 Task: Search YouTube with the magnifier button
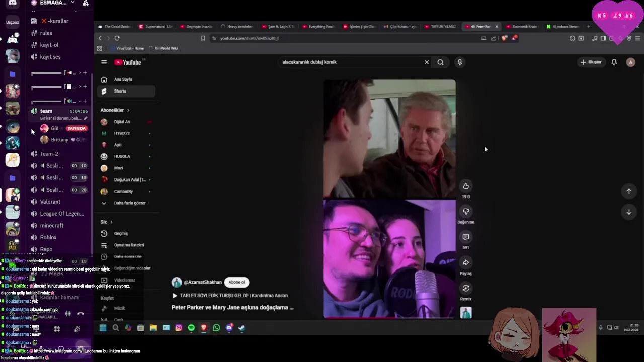click(x=440, y=62)
